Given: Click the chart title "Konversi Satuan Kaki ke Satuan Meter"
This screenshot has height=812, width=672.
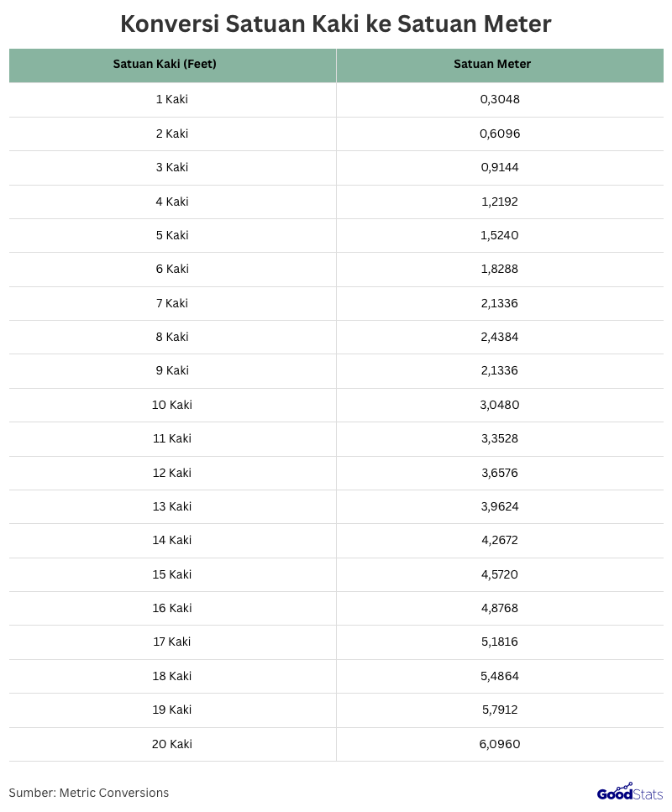Looking at the screenshot, I should pyautogui.click(x=336, y=24).
